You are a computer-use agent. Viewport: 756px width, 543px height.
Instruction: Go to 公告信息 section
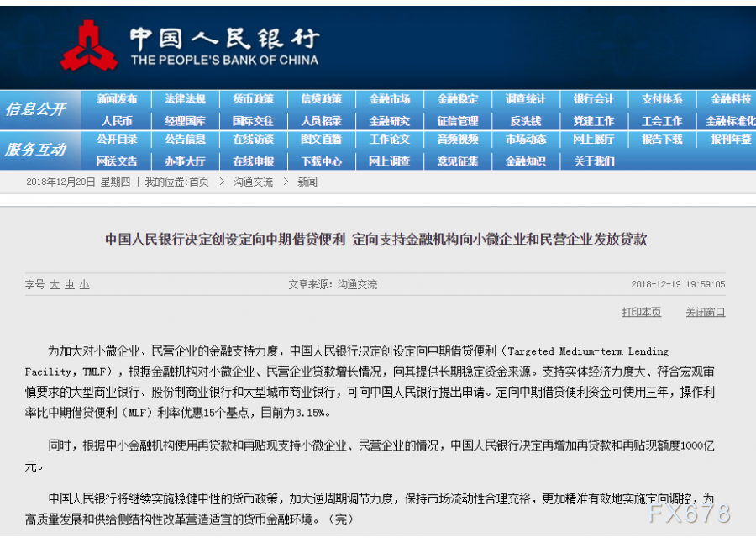185,140
